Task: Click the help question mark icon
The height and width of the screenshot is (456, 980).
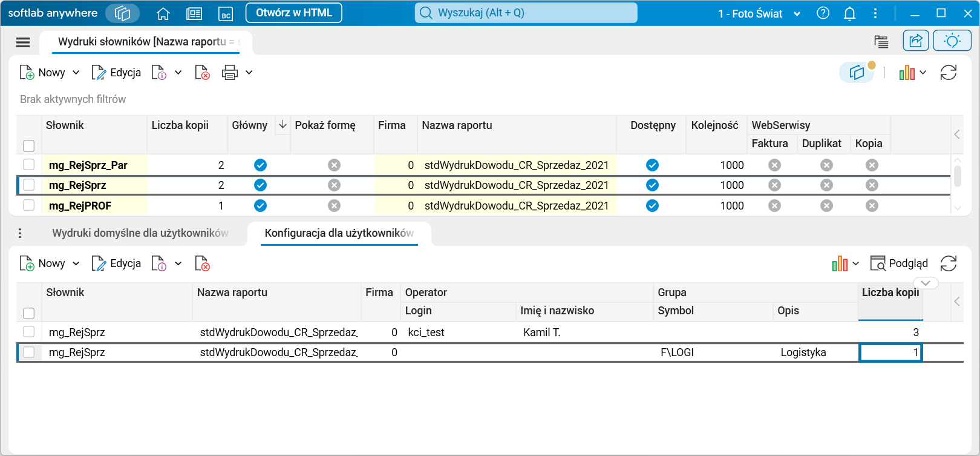Action: click(x=823, y=13)
